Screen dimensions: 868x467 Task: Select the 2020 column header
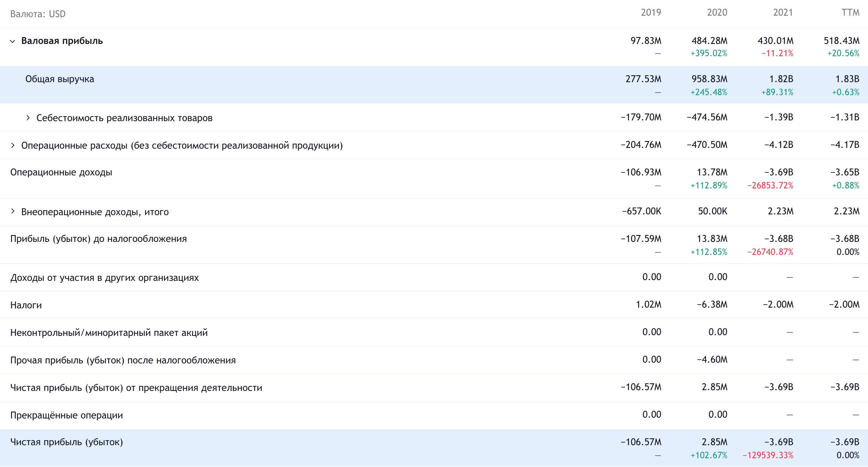point(717,13)
